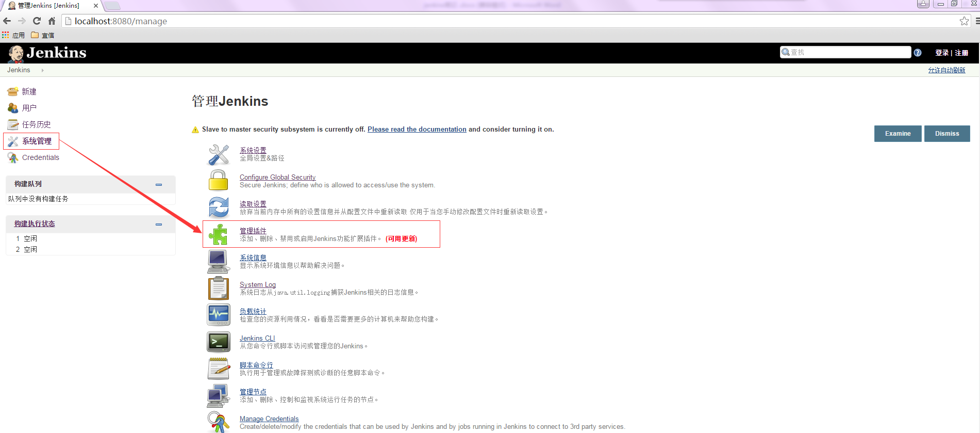Open the 系统管理 sidebar link
Viewport: 980px width, 433px height.
click(37, 141)
